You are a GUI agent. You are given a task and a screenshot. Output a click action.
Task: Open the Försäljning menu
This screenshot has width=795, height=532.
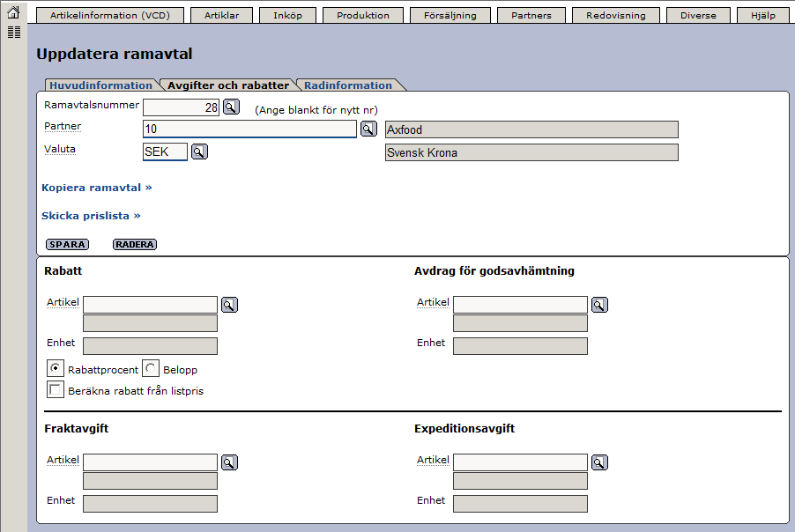[450, 15]
